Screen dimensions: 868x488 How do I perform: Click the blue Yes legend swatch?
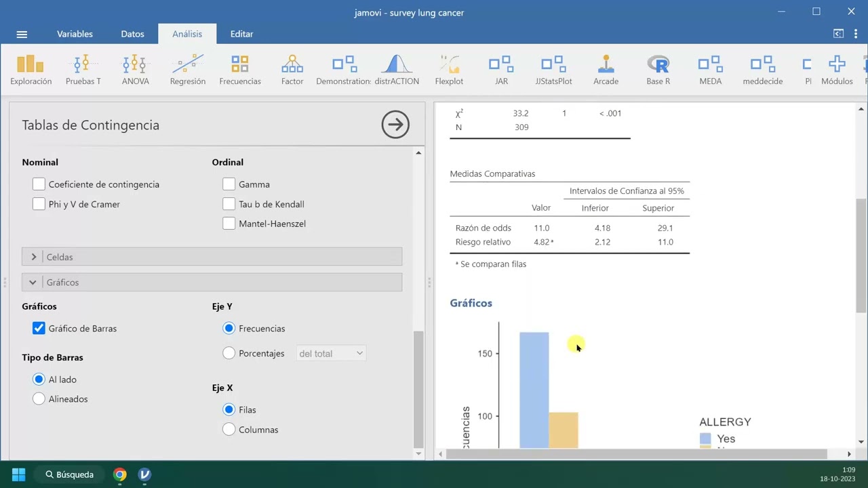[x=705, y=439]
